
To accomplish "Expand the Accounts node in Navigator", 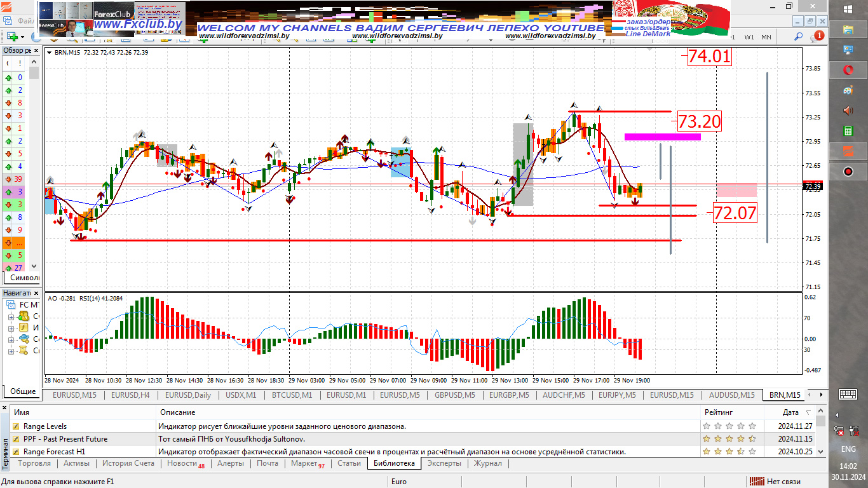I will pyautogui.click(x=11, y=316).
